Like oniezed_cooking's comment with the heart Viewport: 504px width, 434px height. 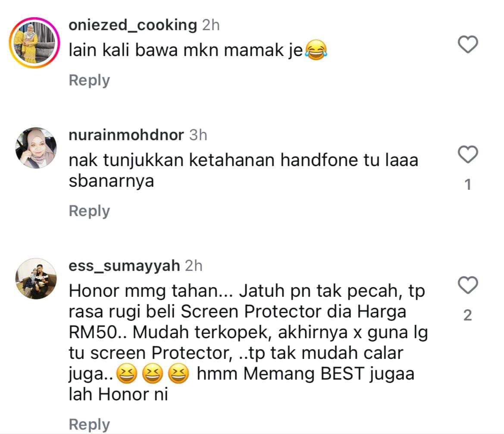468,44
